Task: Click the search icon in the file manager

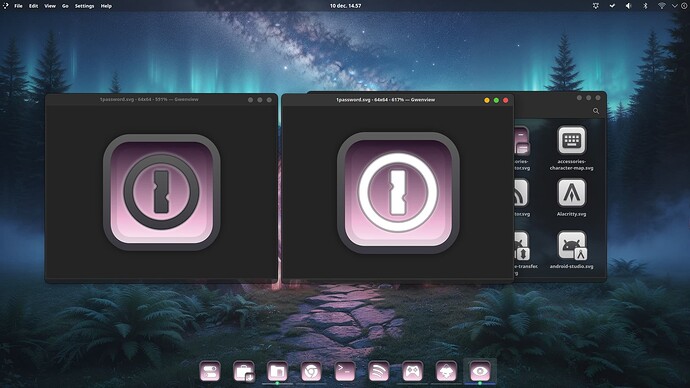Action: 596,111
